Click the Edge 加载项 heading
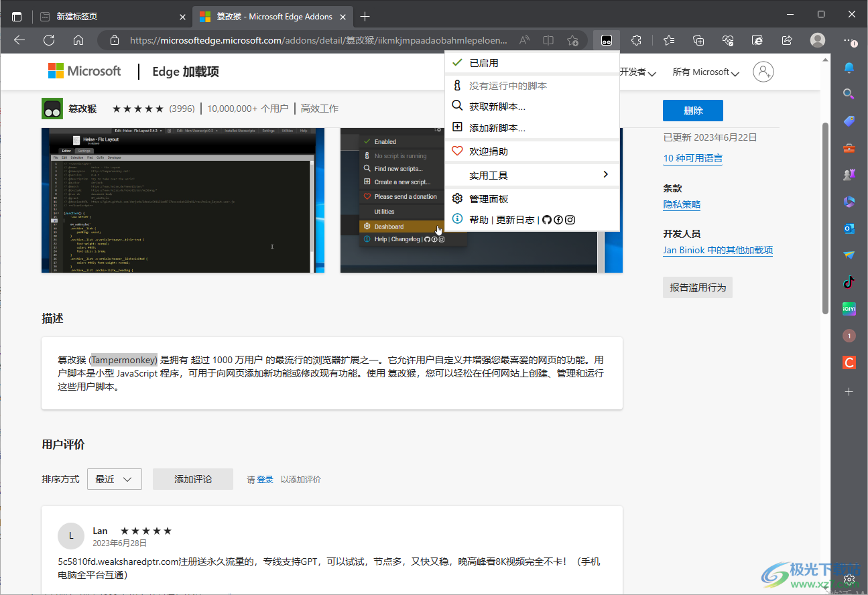868x595 pixels. coord(186,72)
